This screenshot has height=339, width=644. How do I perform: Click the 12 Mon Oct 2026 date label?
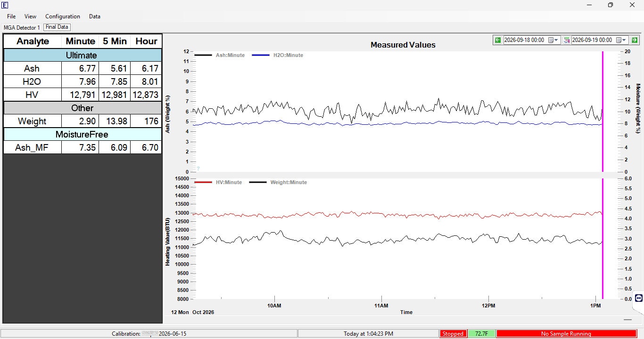point(192,312)
